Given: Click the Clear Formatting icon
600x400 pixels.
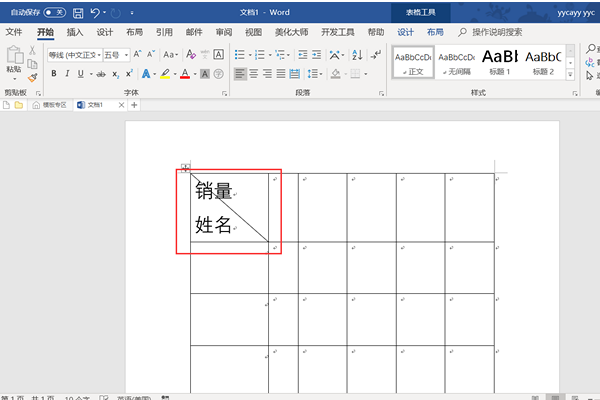Looking at the screenshot, I should (x=191, y=54).
